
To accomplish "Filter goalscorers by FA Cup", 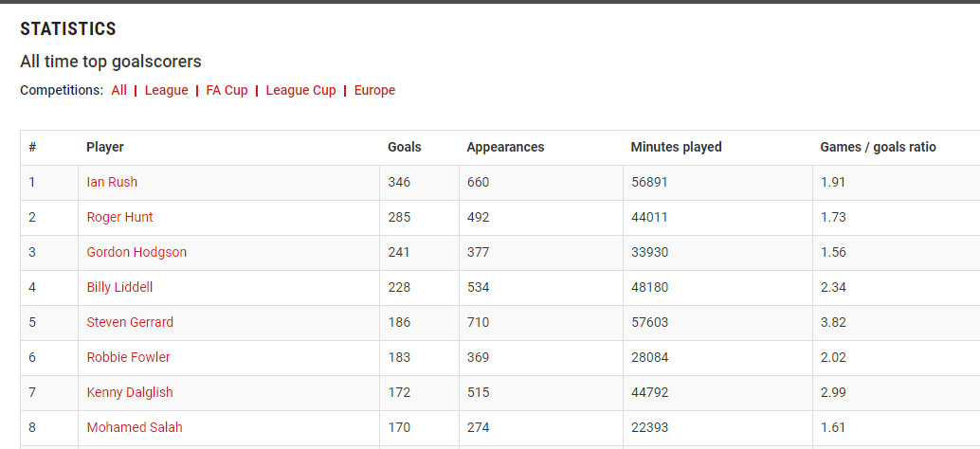I will click(227, 91).
